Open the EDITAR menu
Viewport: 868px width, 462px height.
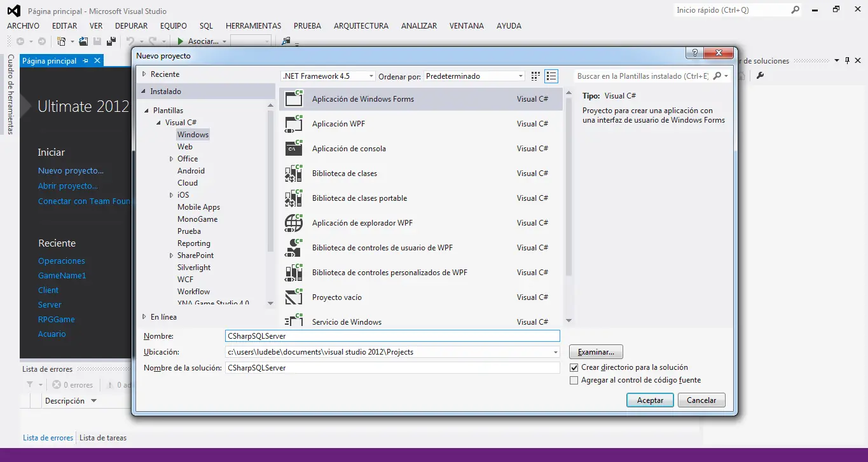tap(64, 26)
